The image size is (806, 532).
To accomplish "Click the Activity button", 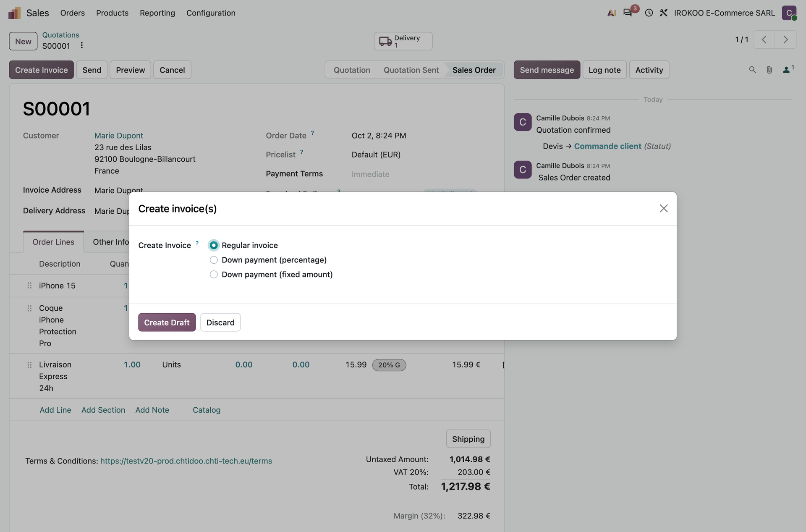I will pos(649,70).
